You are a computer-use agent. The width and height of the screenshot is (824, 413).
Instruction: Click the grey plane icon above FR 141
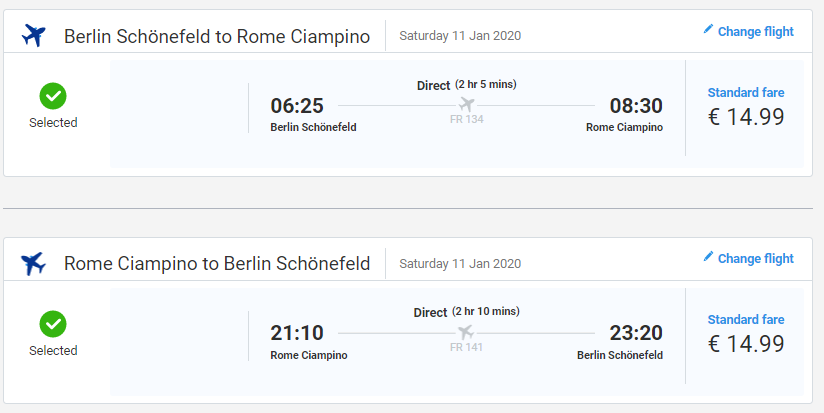click(x=466, y=332)
